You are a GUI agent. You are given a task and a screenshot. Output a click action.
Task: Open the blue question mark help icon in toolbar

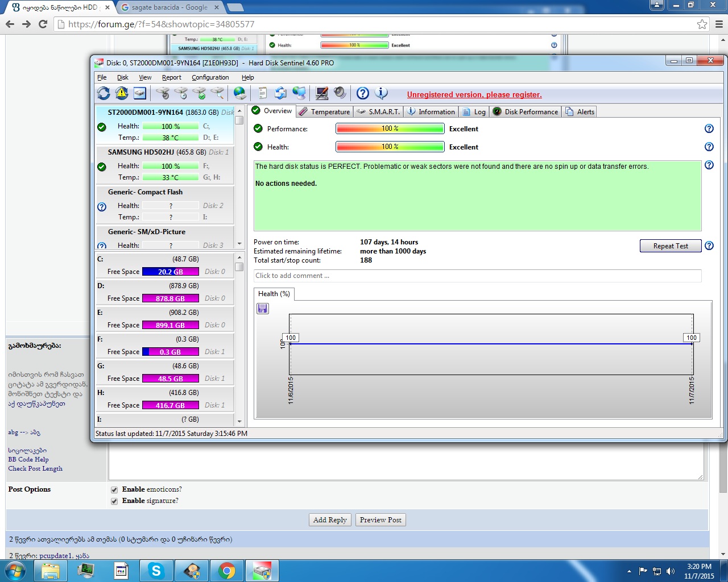click(363, 93)
